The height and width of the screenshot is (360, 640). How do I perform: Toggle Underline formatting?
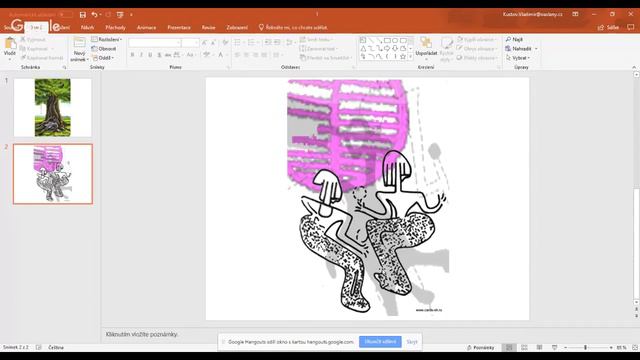[150, 55]
